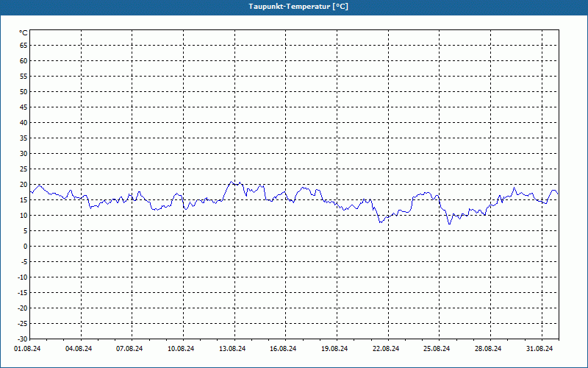
Task: Click the 55 value on y-axis
Action: coord(24,77)
